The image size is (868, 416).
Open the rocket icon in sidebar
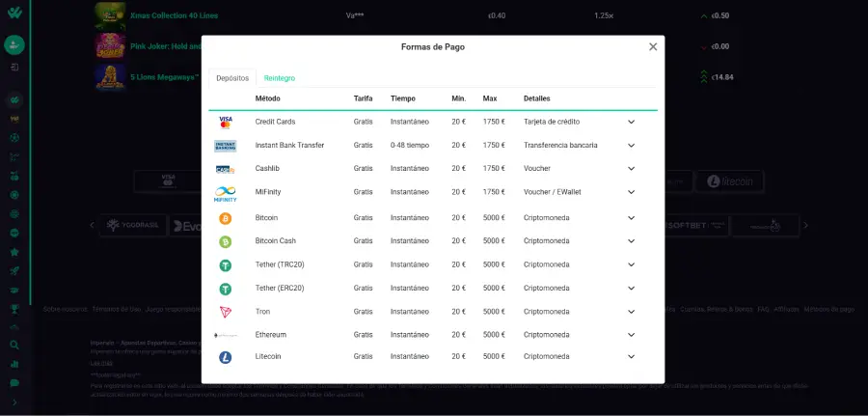(x=14, y=271)
